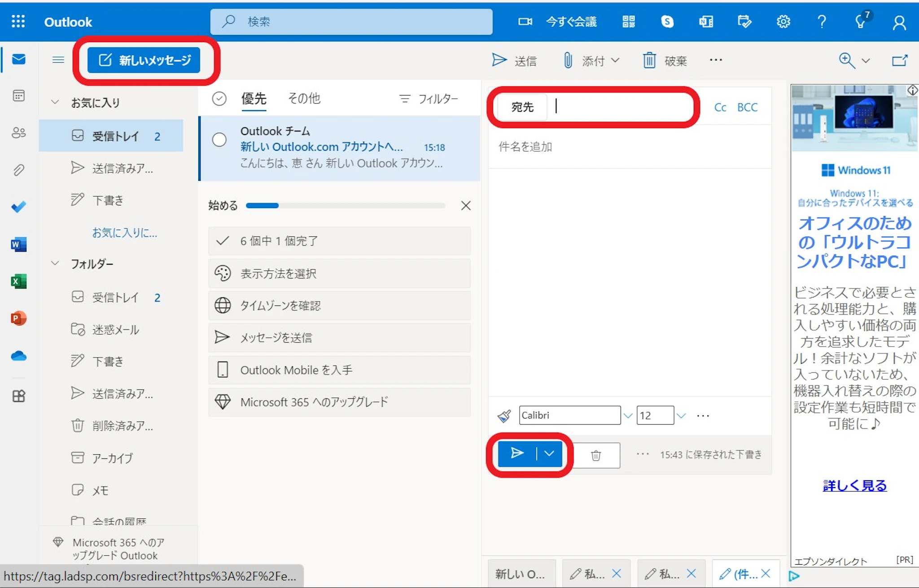Switch to the その他 inbox tab

click(304, 98)
